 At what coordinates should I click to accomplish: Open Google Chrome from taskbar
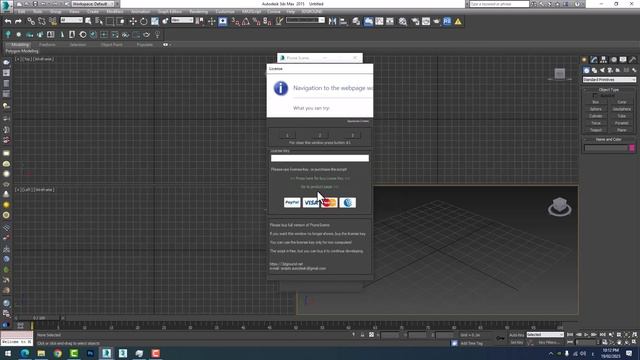click(58, 353)
